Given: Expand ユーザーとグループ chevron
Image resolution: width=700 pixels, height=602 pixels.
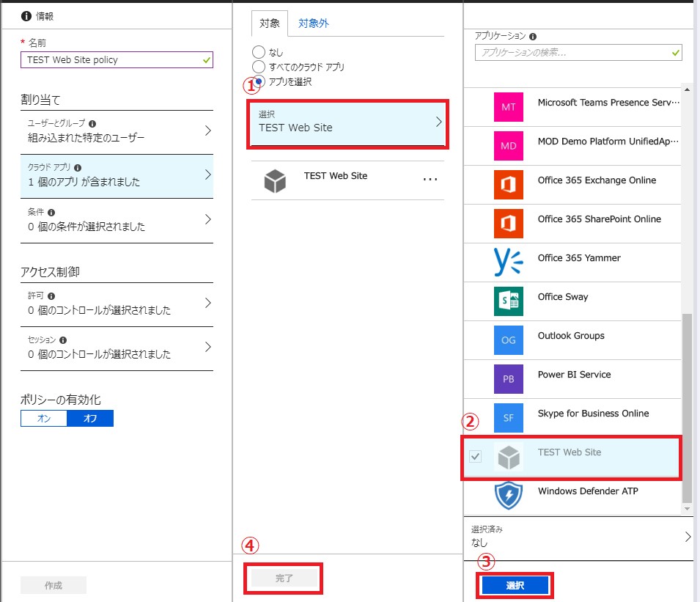Looking at the screenshot, I should pos(207,131).
